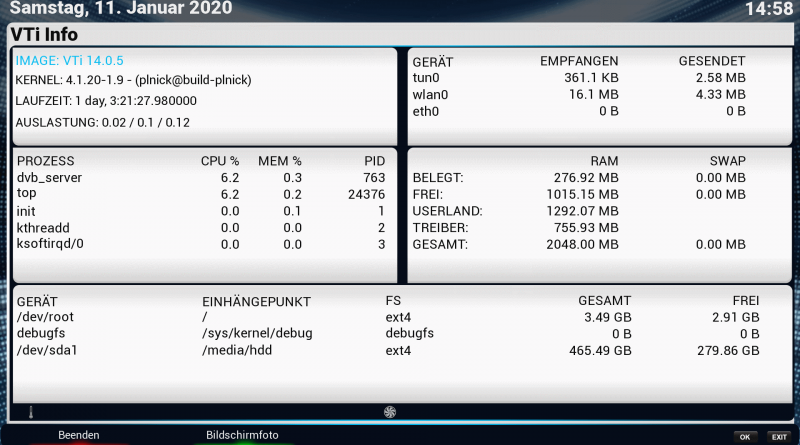The image size is (800, 445).
Task: Choose the red Beenden button
Action: (x=79, y=435)
